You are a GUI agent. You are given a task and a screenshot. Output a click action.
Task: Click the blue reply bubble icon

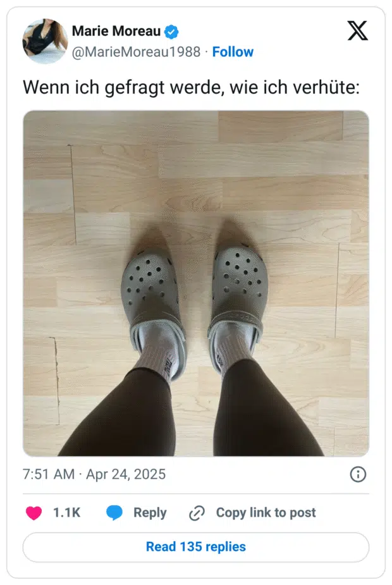[114, 513]
